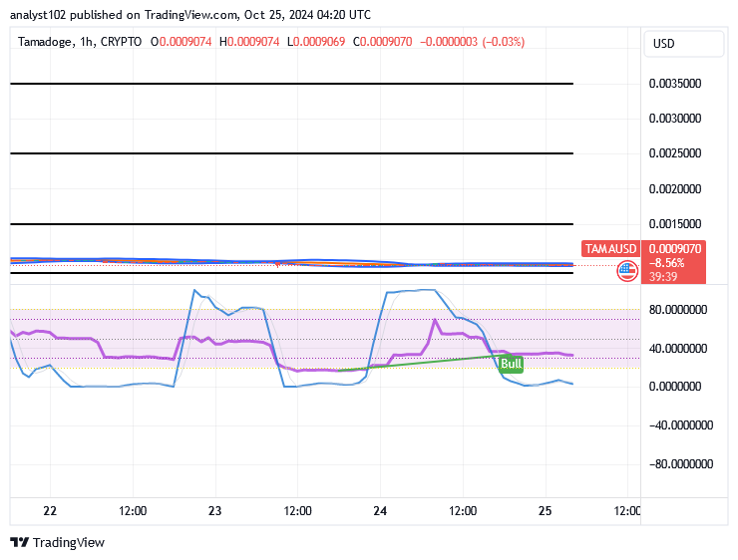This screenshot has height=560, width=738.
Task: Click the TradingView logo
Action: [57, 543]
